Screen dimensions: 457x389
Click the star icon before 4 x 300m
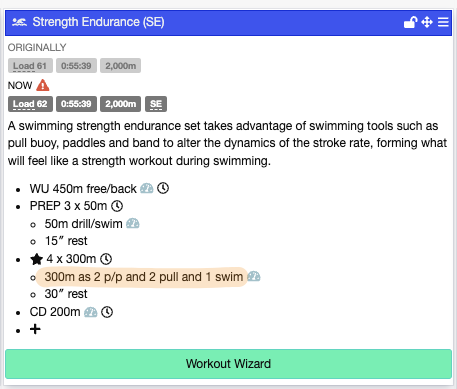pos(36,259)
